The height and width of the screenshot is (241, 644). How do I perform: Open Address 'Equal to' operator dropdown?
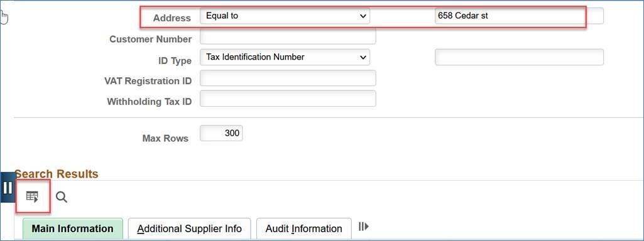tap(285, 16)
